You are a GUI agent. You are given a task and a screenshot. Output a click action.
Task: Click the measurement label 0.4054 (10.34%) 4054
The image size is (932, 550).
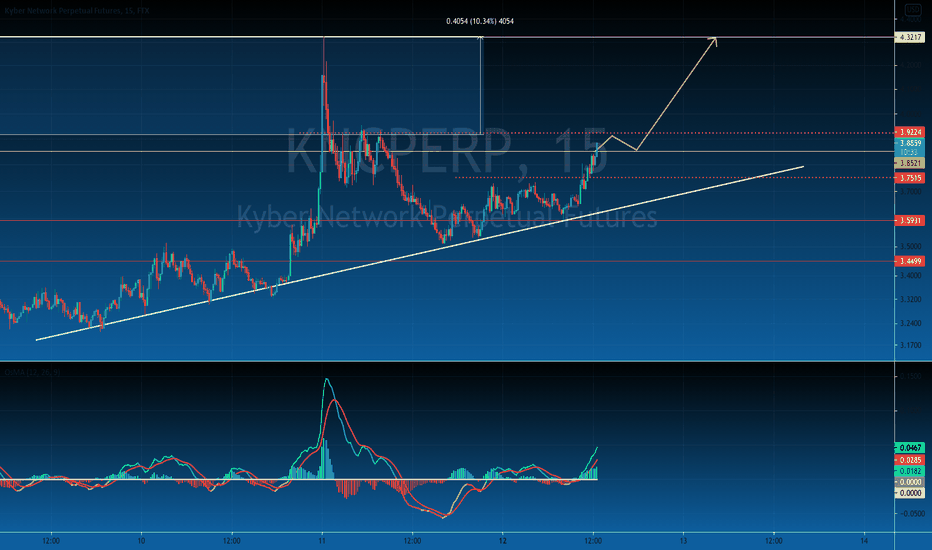(x=480, y=21)
